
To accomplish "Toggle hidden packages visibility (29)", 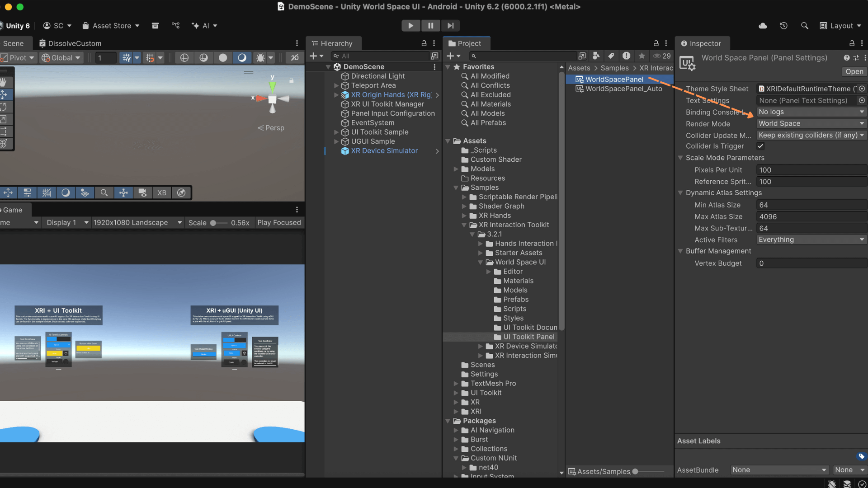I will tap(662, 56).
